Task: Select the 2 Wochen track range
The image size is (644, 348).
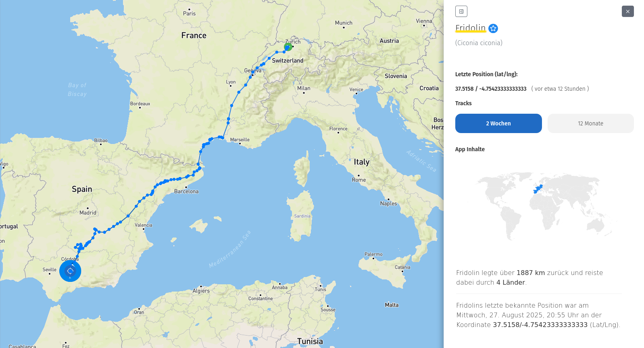Action: pos(498,123)
